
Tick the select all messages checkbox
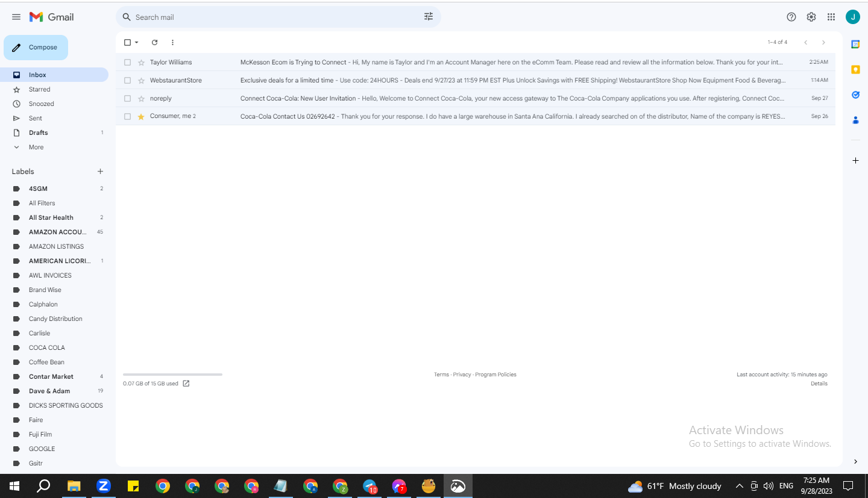(x=127, y=42)
